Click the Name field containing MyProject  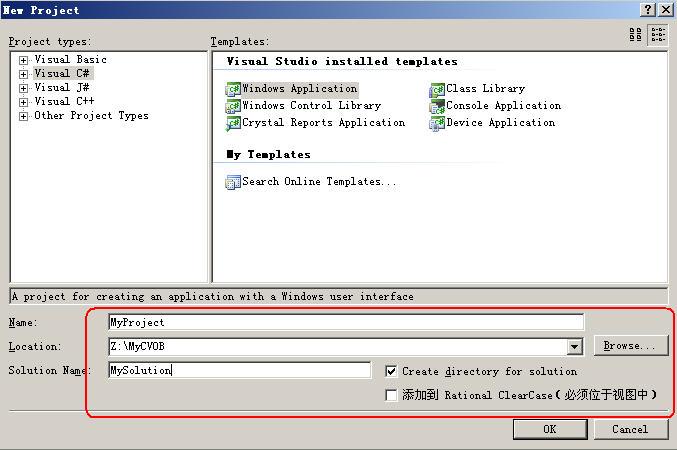click(346, 322)
